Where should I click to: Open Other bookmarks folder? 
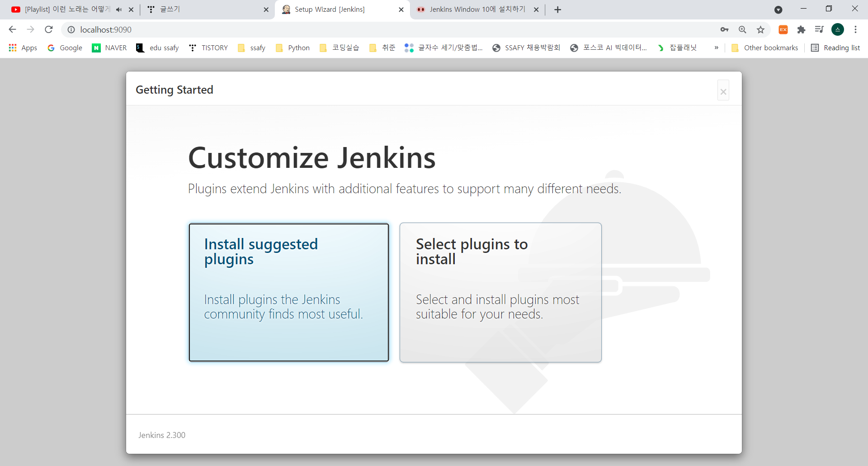tap(765, 48)
